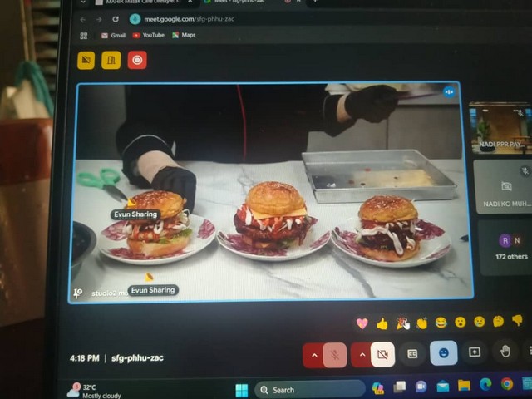Send the thumbs up reaction
This screenshot has width=532, height=399.
coord(382,323)
